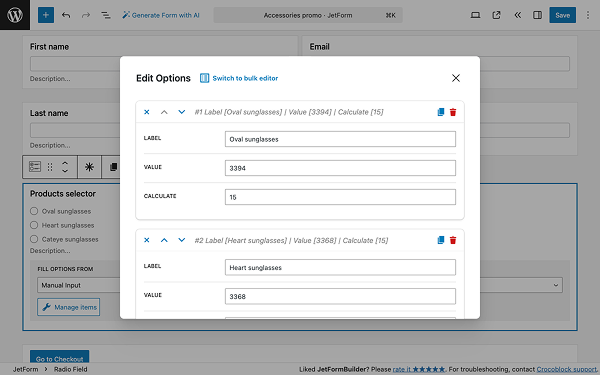Click the move up/down block arrows

65,167
